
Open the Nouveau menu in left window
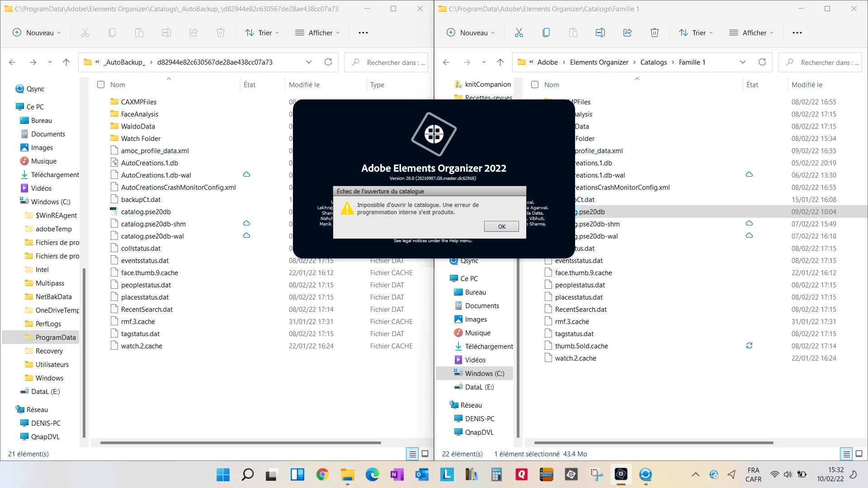[36, 33]
